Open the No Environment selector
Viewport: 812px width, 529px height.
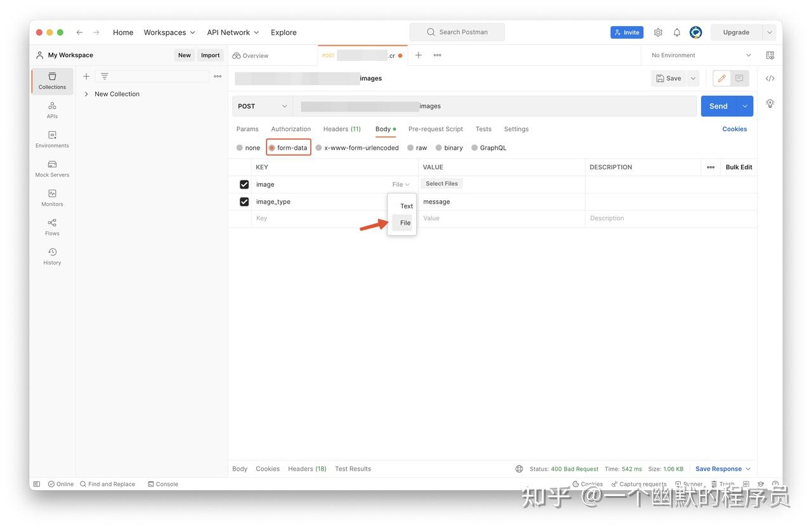(x=701, y=55)
